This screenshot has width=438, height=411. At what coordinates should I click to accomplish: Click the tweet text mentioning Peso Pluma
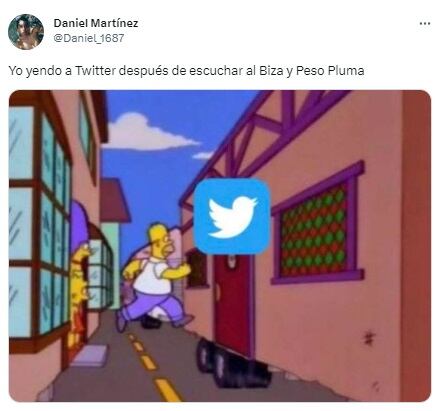pos(186,71)
